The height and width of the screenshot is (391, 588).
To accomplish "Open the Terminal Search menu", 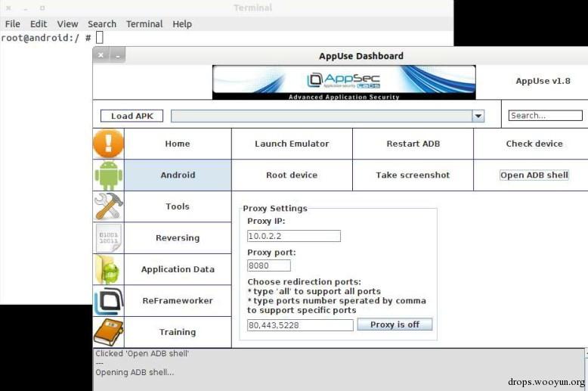I will [x=102, y=24].
